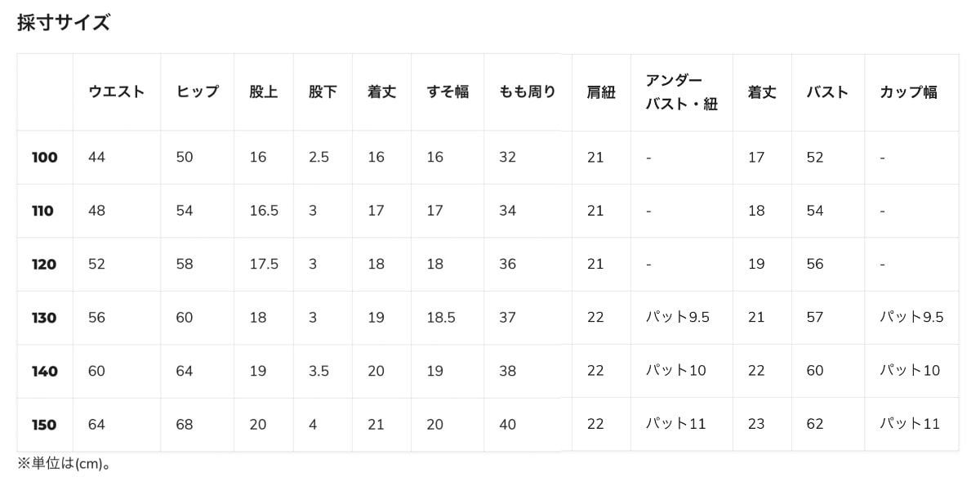This screenshot has height=477, width=980.
Task: Click the アンダーバスト・紐 column header
Action: [x=681, y=92]
